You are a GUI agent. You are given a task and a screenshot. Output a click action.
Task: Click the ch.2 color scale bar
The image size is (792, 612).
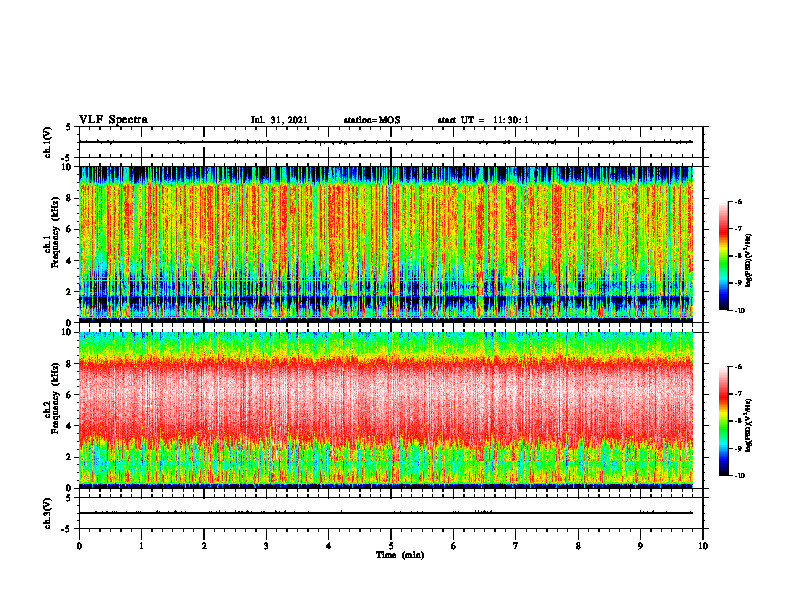(723, 421)
